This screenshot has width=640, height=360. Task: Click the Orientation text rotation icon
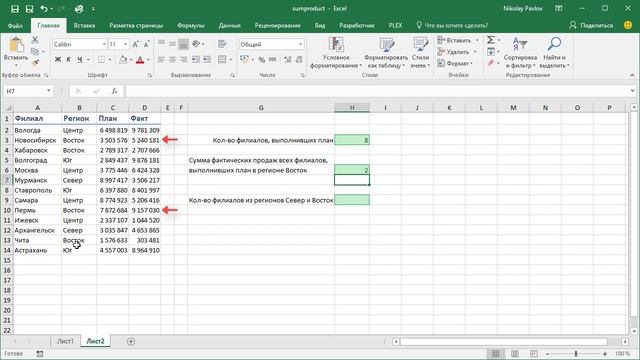[x=196, y=44]
